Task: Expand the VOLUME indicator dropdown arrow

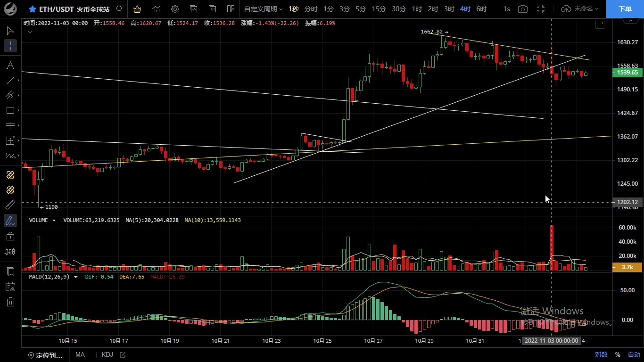Action: [x=54, y=220]
